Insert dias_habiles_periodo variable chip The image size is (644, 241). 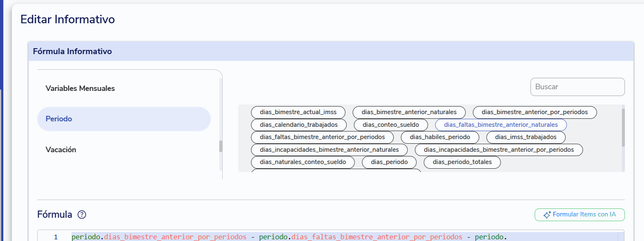[x=440, y=137]
